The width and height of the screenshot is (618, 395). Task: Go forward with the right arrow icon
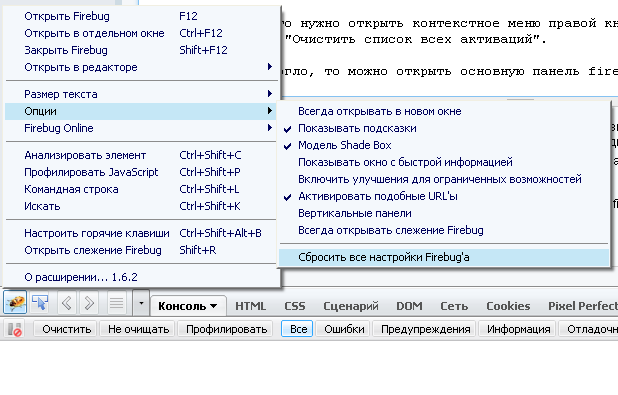(89, 303)
